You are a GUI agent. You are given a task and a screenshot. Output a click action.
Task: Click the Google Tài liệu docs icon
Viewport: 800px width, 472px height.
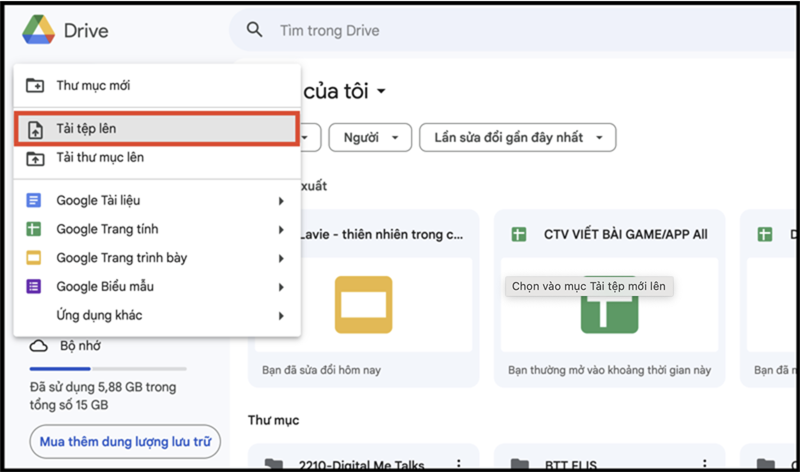(35, 201)
